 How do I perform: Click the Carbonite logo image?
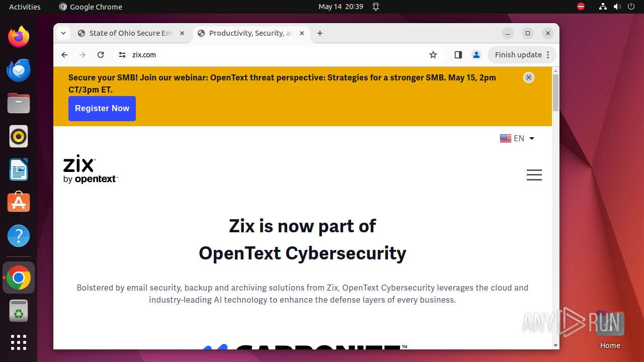click(x=304, y=346)
